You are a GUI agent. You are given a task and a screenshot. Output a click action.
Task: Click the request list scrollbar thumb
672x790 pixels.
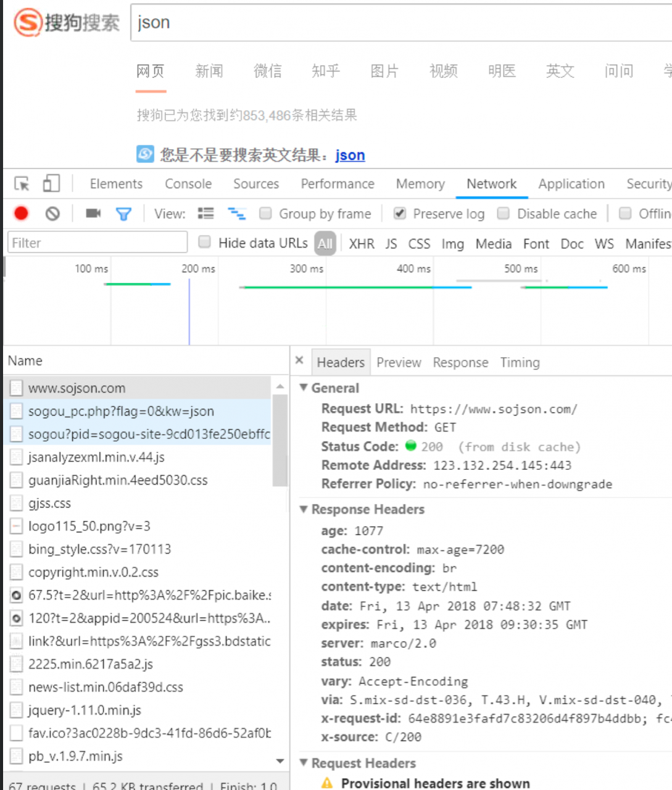[x=280, y=440]
